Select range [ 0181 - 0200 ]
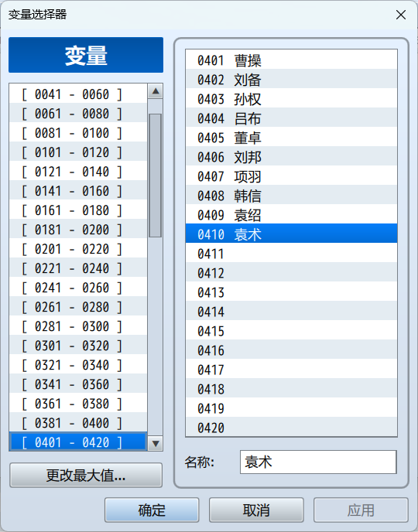 78,230
